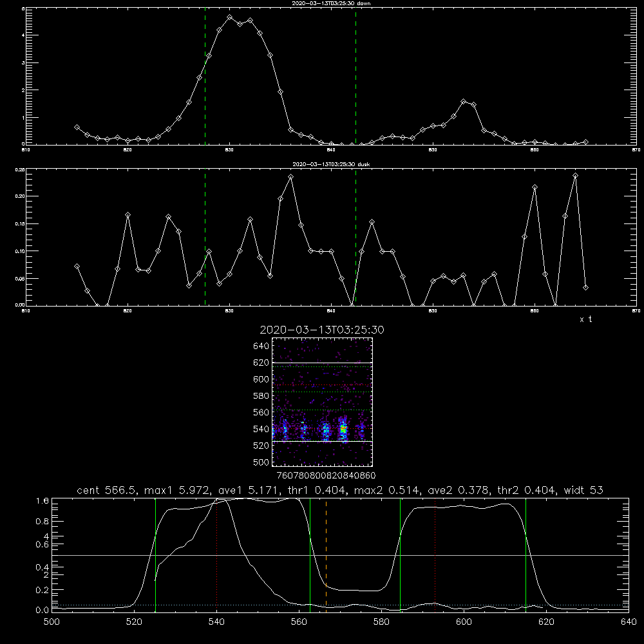Click the '500' label on the spectrogram y-axis

click(x=261, y=462)
